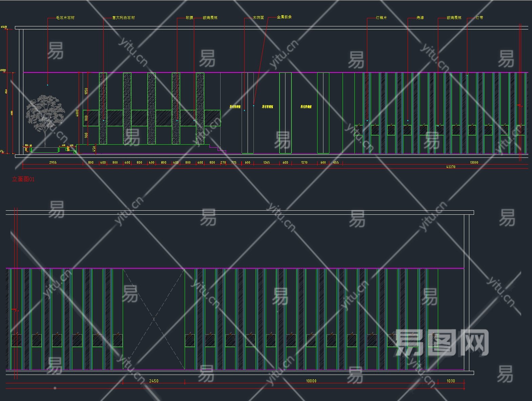Click the 毛石片石材 material label
The image size is (532, 401).
pos(65,18)
